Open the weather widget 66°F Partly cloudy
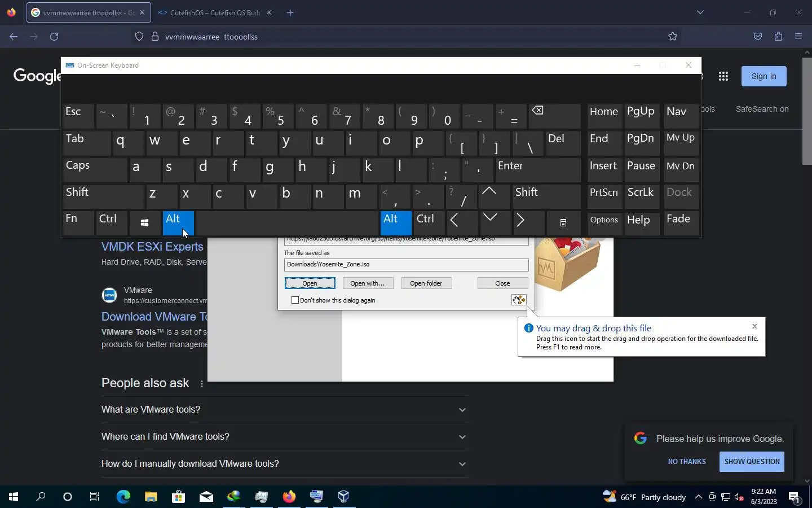Screen dimensions: 812x508 [644, 497]
